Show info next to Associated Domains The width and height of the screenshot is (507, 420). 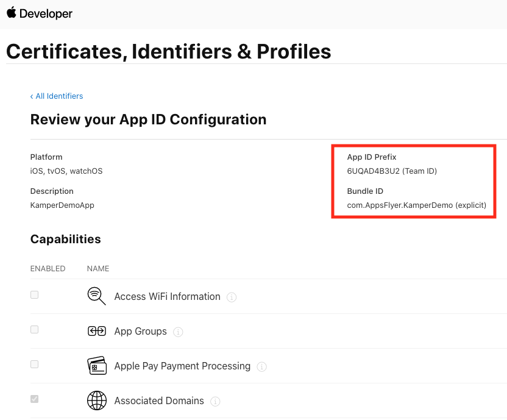coord(215,402)
